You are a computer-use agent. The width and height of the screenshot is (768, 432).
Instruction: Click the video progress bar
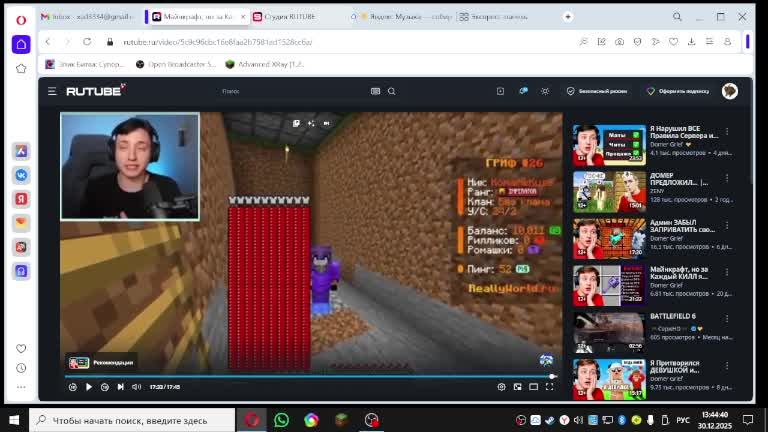pos(309,377)
